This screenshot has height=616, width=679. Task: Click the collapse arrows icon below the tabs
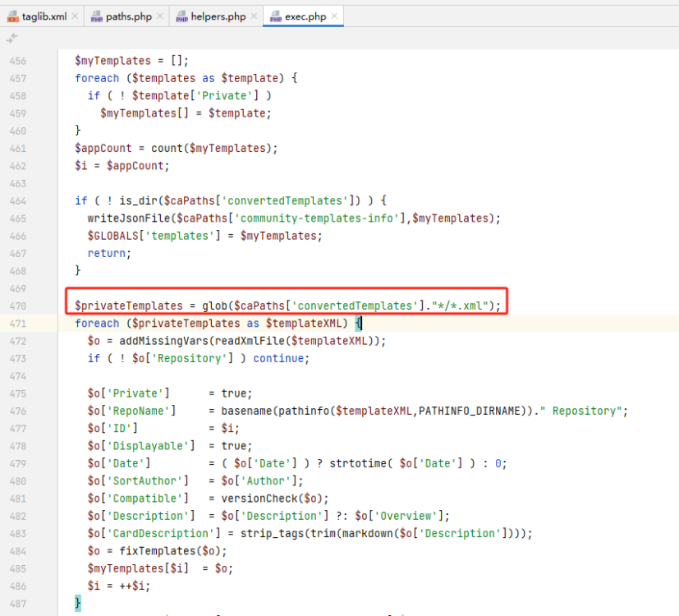[x=12, y=38]
